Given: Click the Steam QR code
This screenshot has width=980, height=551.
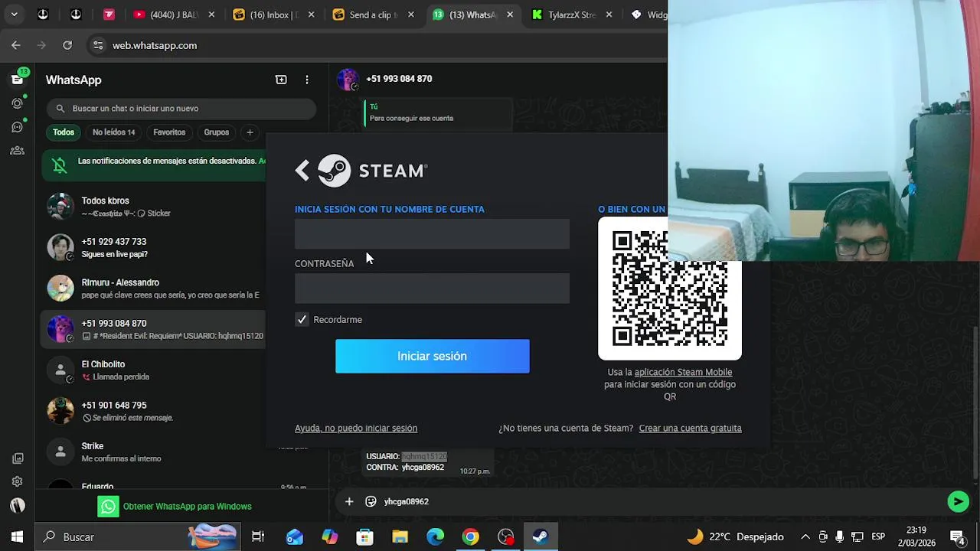Looking at the screenshot, I should pos(669,289).
